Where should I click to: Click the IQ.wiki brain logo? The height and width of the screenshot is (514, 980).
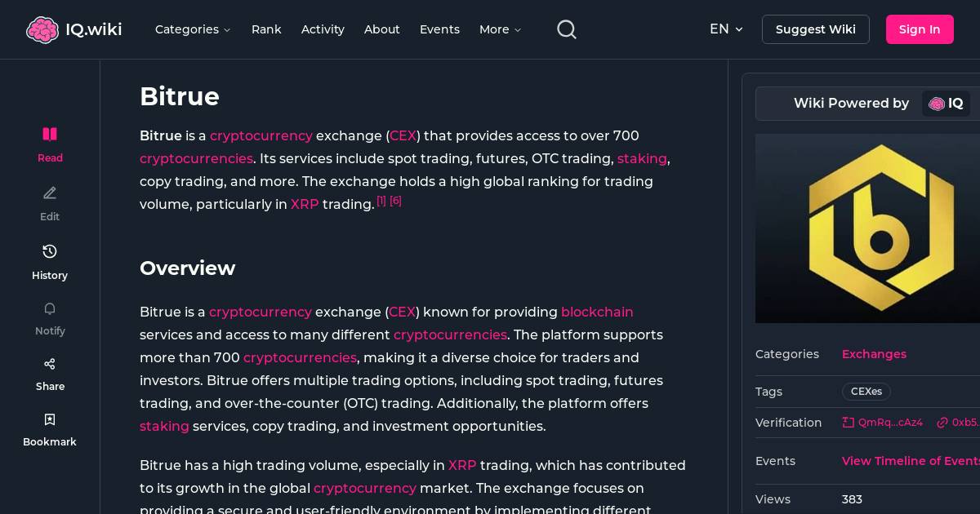(43, 29)
